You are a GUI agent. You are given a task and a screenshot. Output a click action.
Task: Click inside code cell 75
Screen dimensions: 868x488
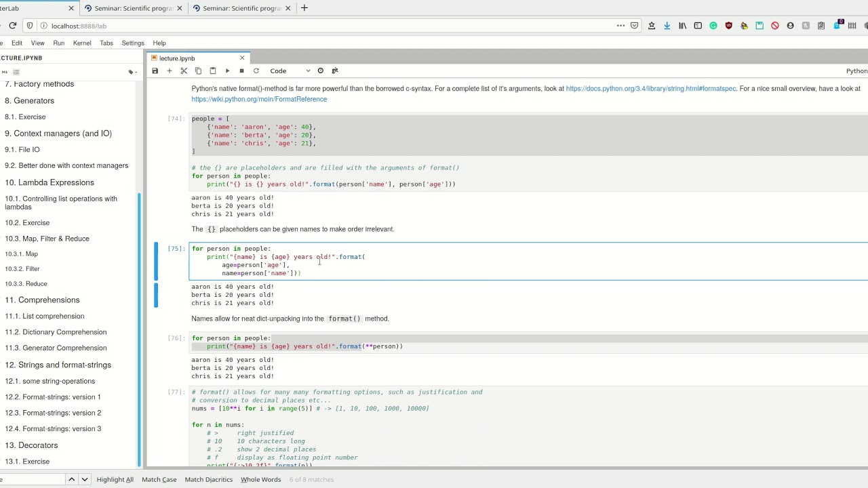[x=528, y=261]
